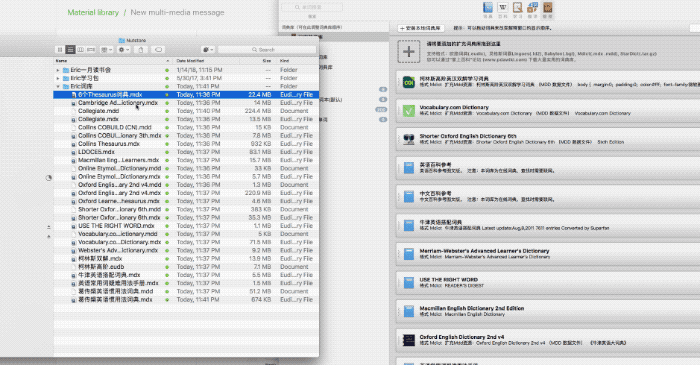The image size is (700, 365).
Task: Open the Nutstore toolbar dropdown
Action: coord(208,50)
